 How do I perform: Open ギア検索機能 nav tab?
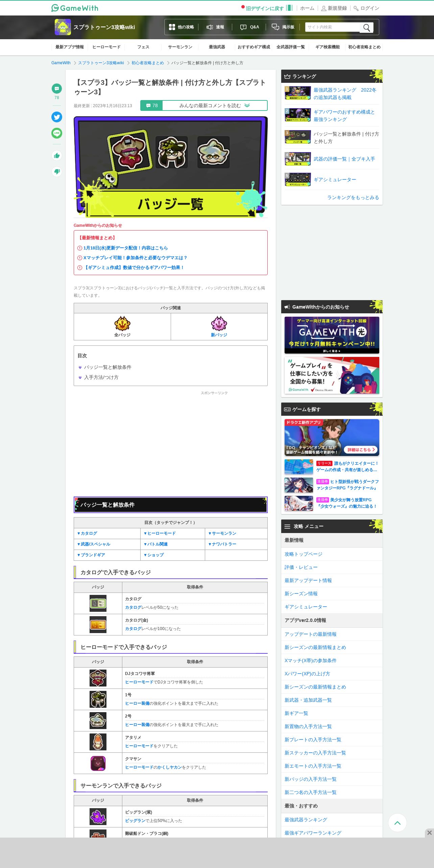[328, 47]
